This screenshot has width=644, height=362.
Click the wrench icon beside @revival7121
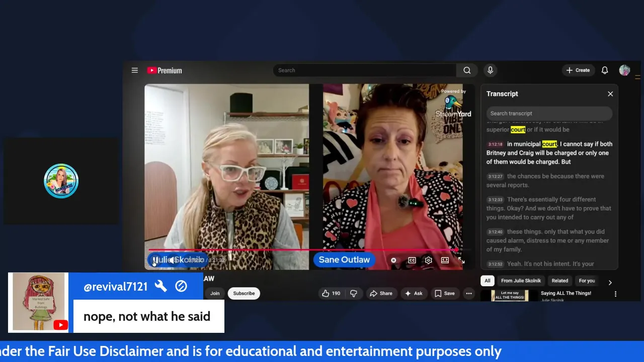[x=160, y=286]
